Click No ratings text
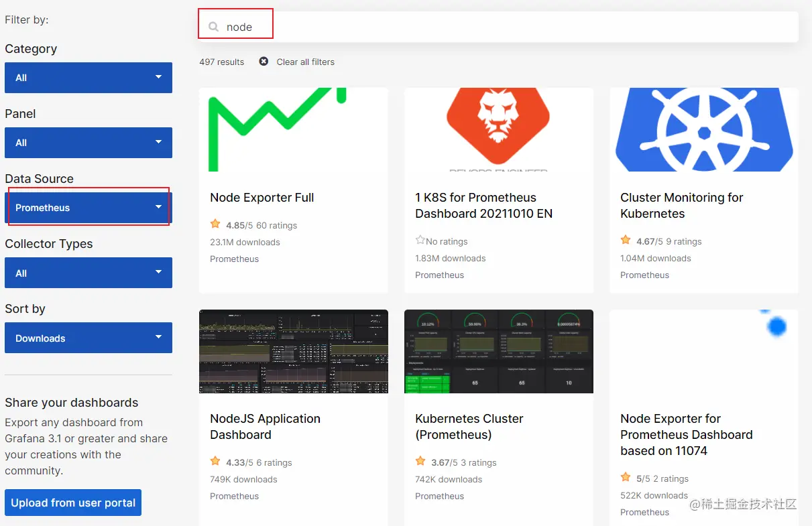812x526 pixels. tap(447, 241)
